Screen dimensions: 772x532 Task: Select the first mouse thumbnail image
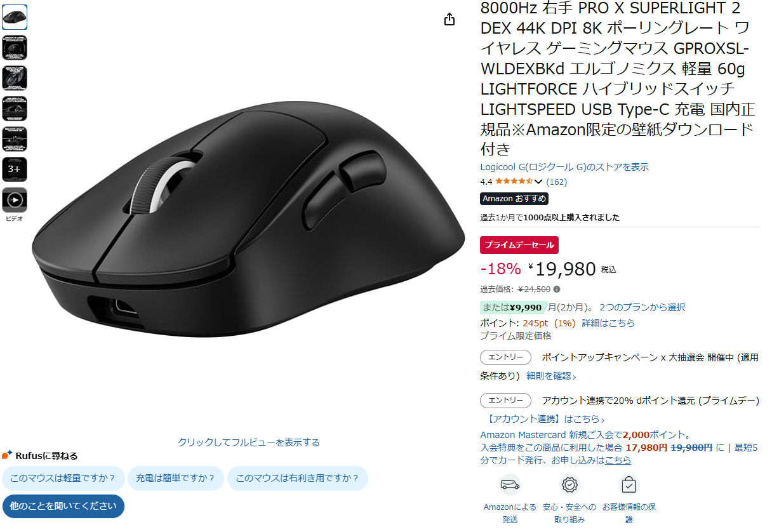tap(15, 17)
